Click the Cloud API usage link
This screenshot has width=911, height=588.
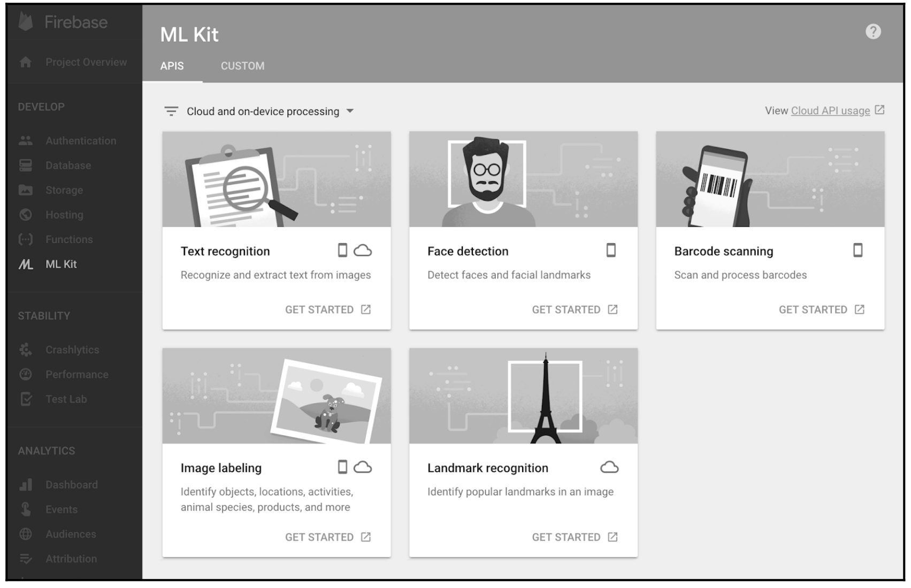click(830, 111)
